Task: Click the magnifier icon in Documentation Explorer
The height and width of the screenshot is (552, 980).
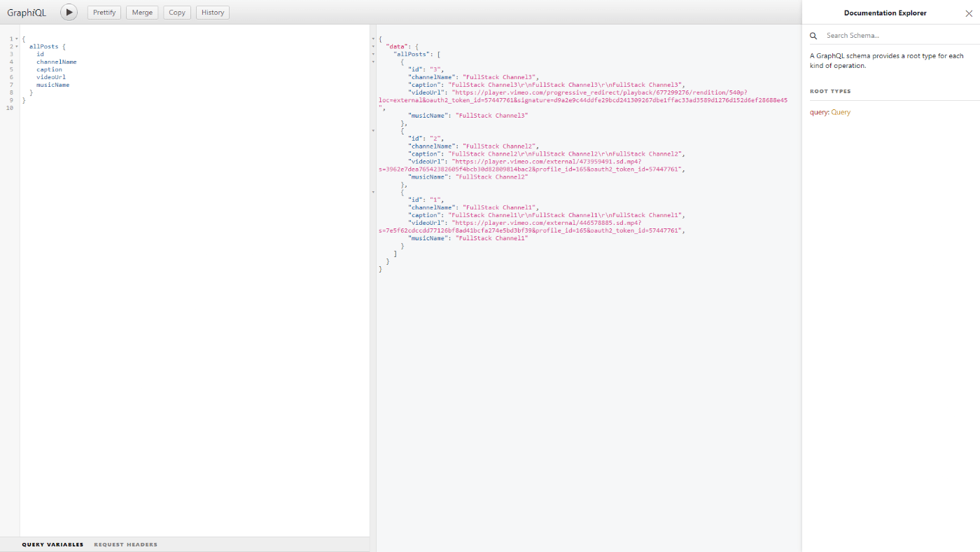Action: [x=813, y=35]
